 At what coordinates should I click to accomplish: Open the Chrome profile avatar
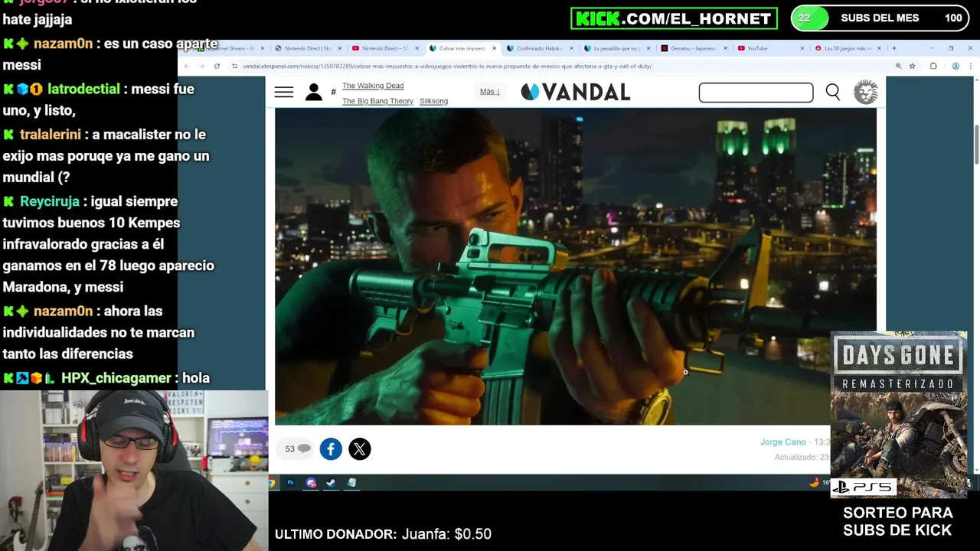point(955,67)
